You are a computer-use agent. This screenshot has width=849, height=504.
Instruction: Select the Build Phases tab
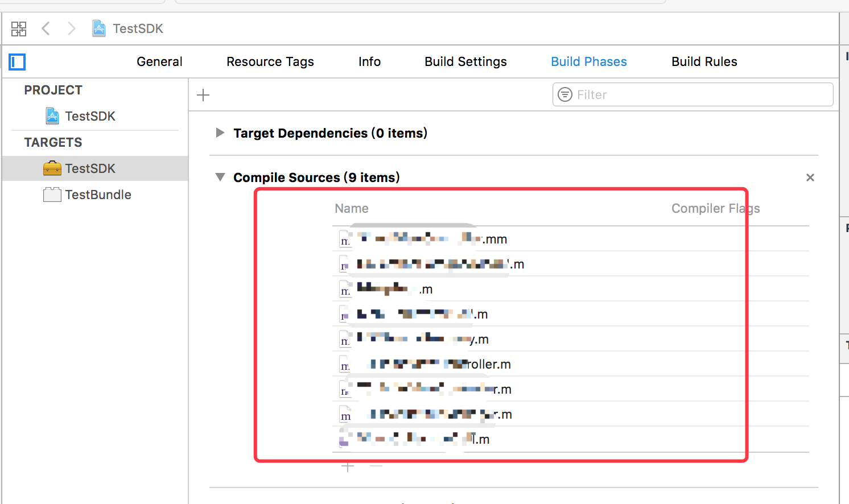coord(589,61)
